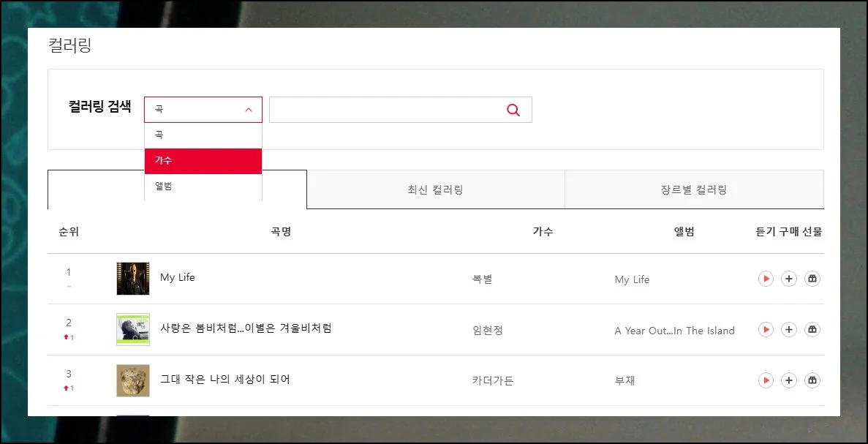Click the gift icon for 임현정 song
Image resolution: width=868 pixels, height=444 pixels.
pyautogui.click(x=812, y=330)
